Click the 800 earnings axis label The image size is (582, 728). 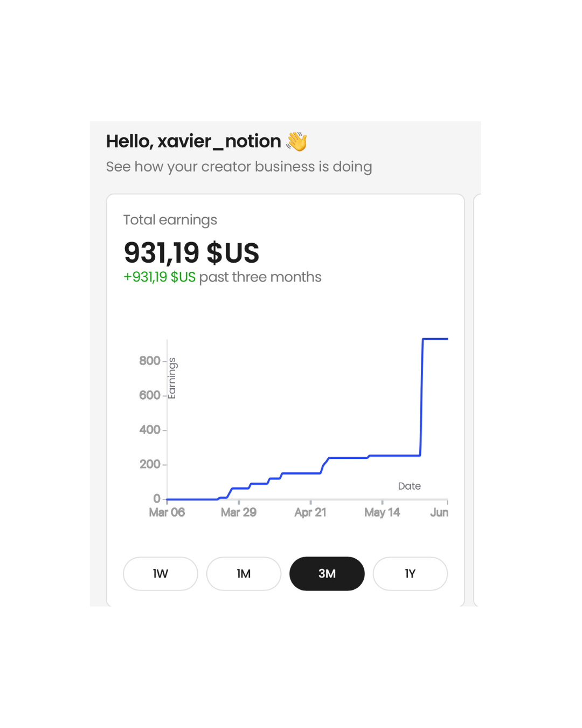pos(150,361)
